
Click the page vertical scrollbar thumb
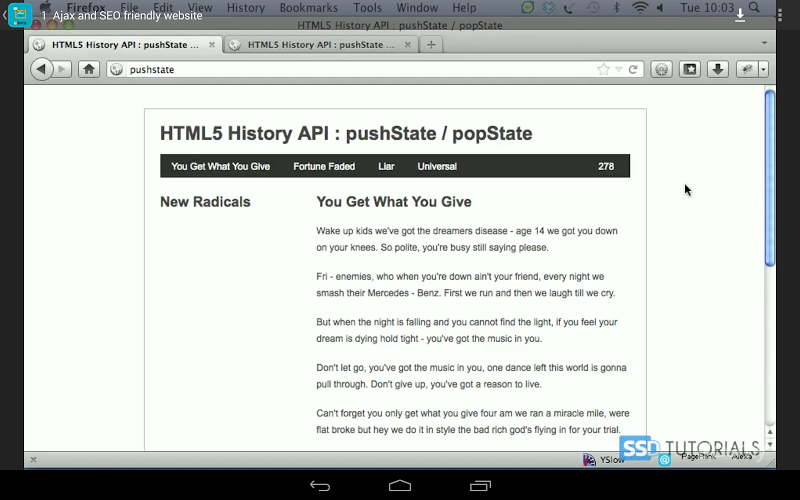[x=770, y=178]
